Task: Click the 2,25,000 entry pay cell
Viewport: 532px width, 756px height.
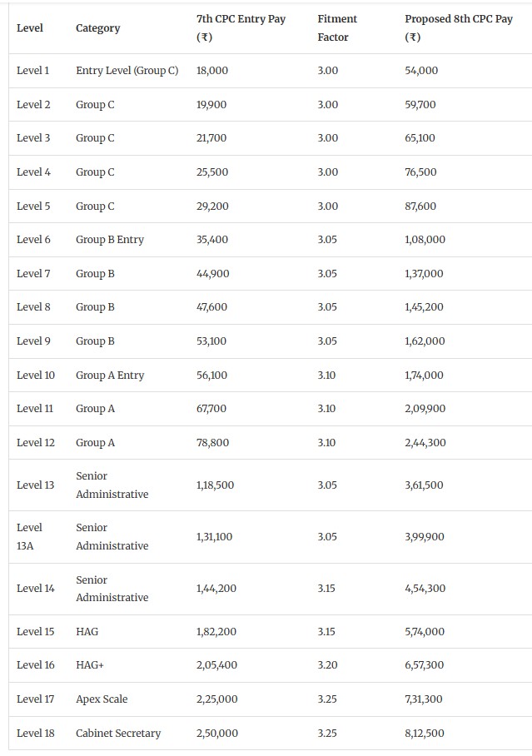Action: pyautogui.click(x=216, y=699)
